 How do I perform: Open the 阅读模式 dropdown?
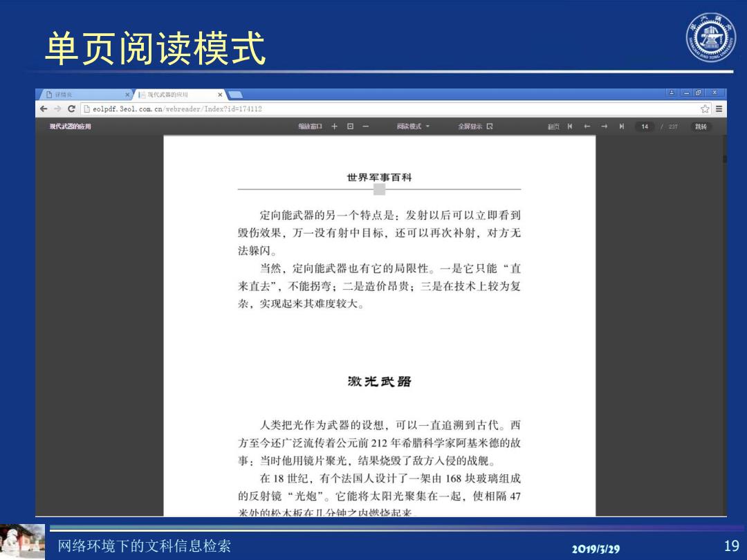click(413, 127)
